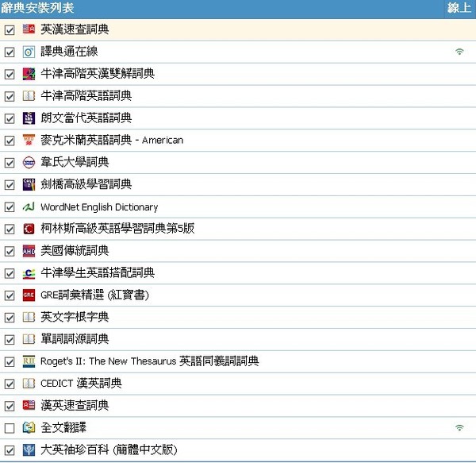Toggle the GRE詞彙精選 checkbox

pos(10,295)
